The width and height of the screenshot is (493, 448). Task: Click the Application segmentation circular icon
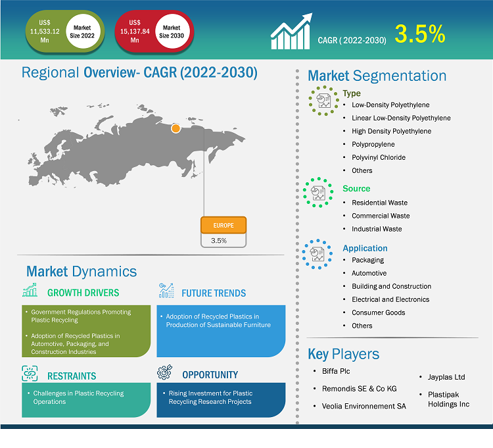318,255
